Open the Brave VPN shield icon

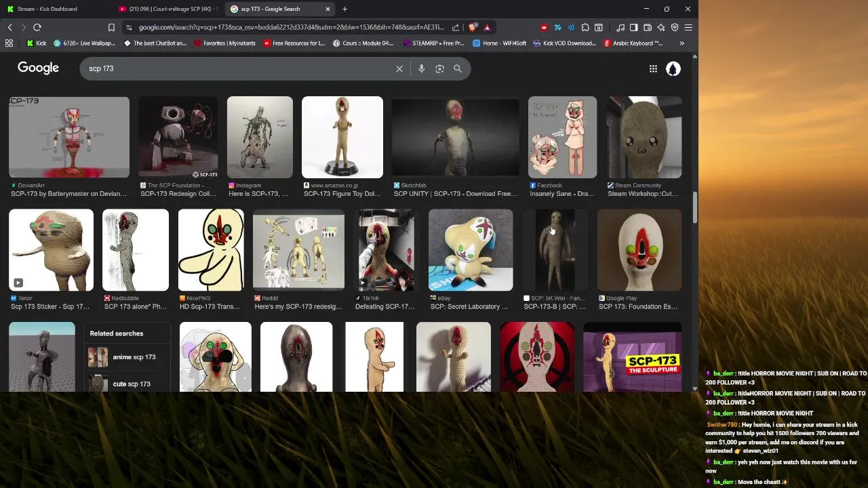pyautogui.click(x=675, y=27)
